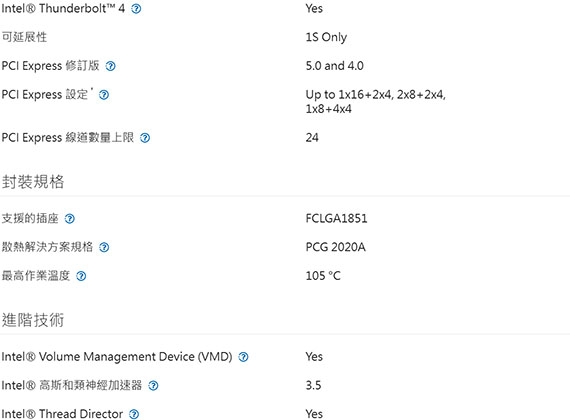
Task: Open info icon next to 最高作業溫度
Action: (x=81, y=276)
